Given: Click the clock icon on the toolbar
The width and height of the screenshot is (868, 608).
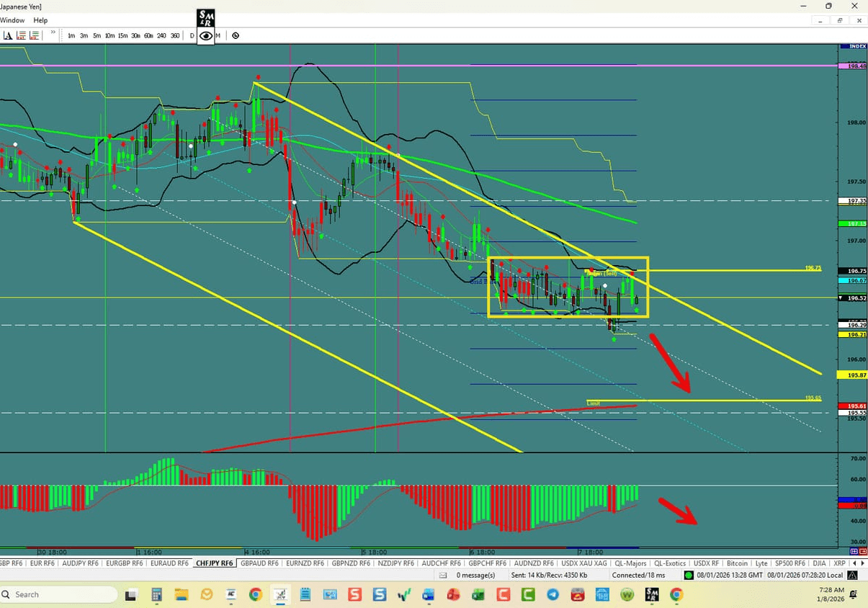Looking at the screenshot, I should (x=236, y=35).
